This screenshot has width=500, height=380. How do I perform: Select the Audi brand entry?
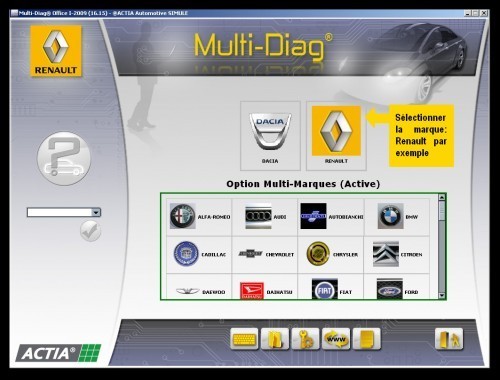point(265,217)
